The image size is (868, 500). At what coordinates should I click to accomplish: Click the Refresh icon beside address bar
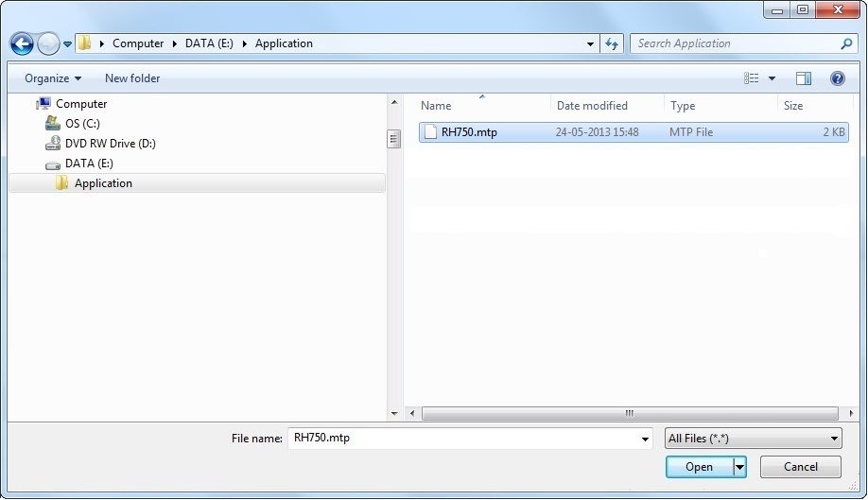click(x=612, y=43)
